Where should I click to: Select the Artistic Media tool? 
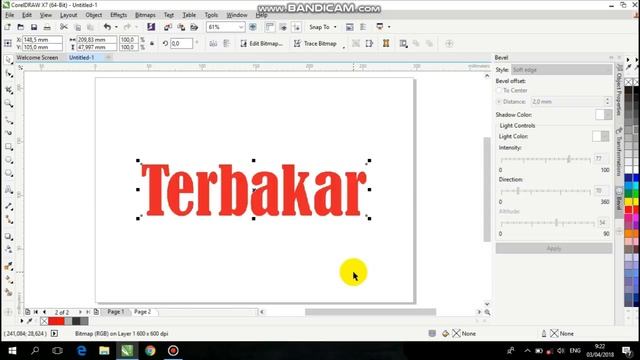[9, 133]
